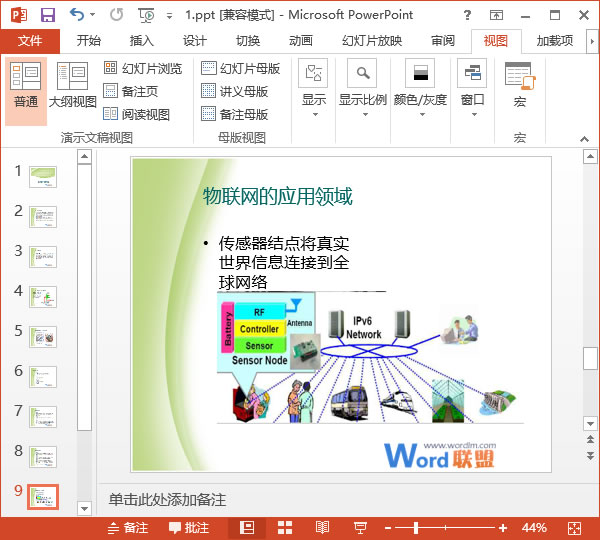Open 幻灯片母版 slide master

[x=241, y=69]
